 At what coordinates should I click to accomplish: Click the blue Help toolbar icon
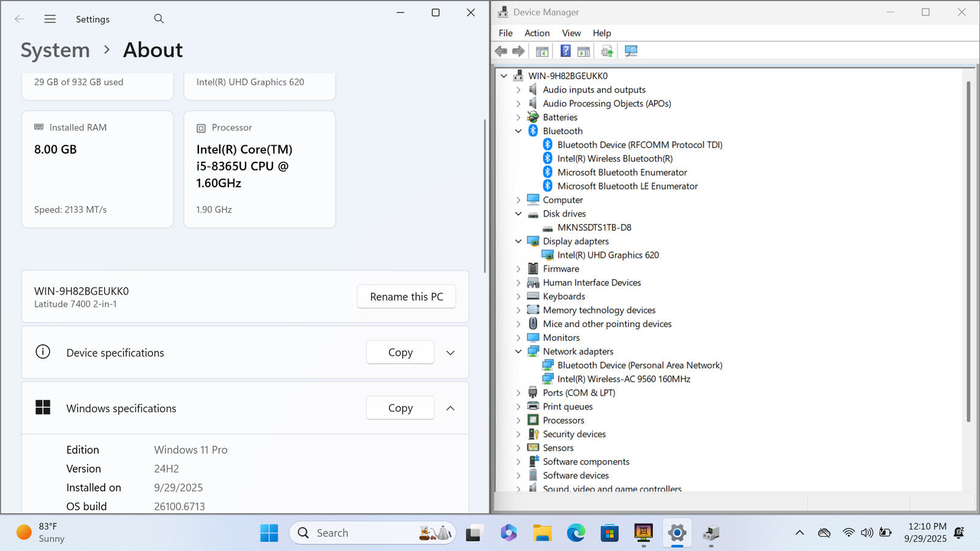(565, 51)
